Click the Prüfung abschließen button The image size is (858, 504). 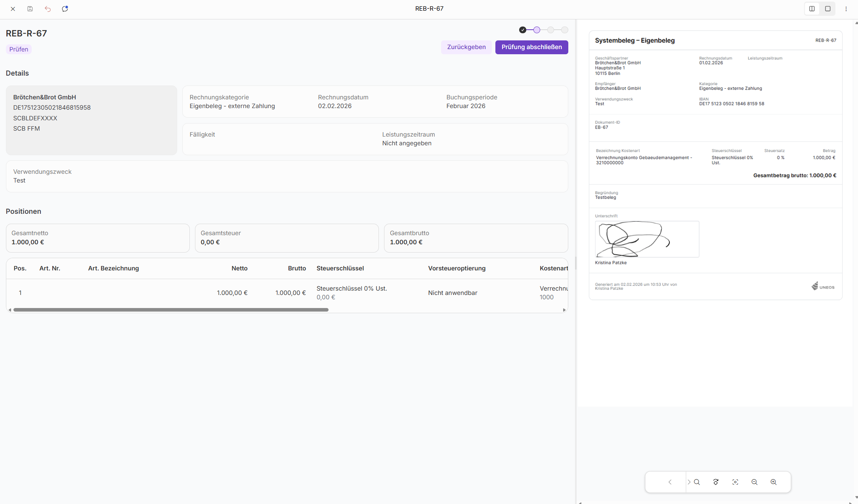point(531,47)
